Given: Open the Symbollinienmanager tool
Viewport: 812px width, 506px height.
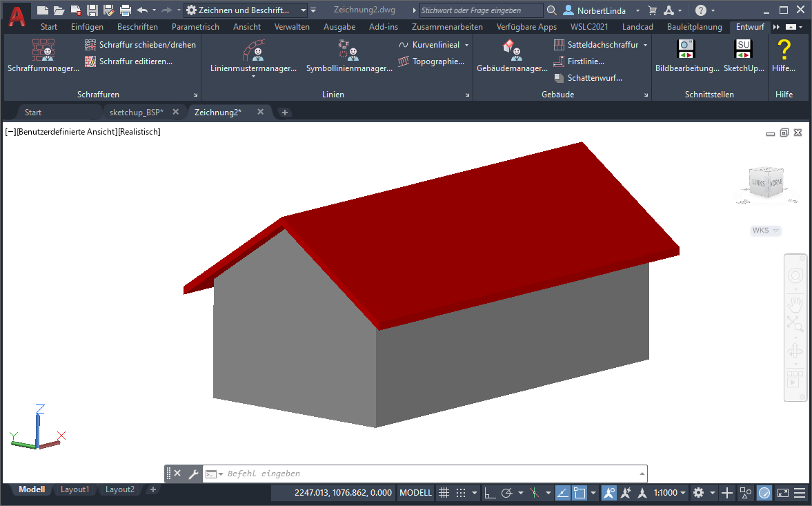Looking at the screenshot, I should [x=348, y=52].
